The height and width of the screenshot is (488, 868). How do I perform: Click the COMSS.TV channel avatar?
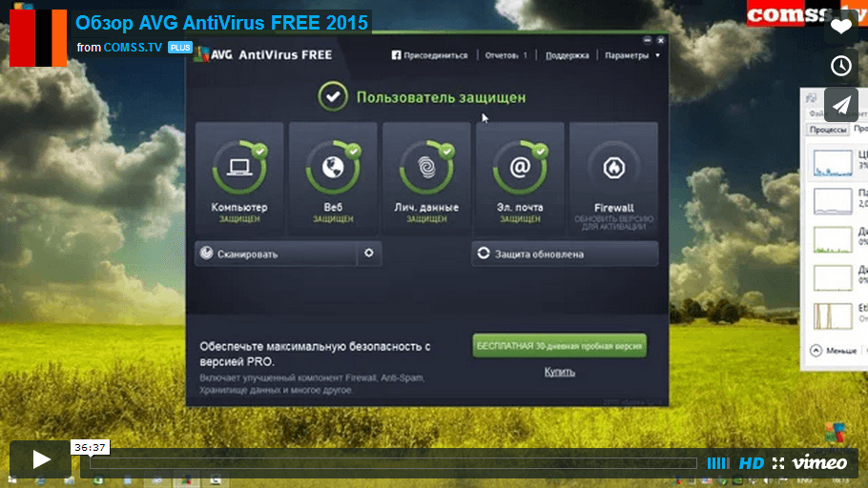(38, 38)
